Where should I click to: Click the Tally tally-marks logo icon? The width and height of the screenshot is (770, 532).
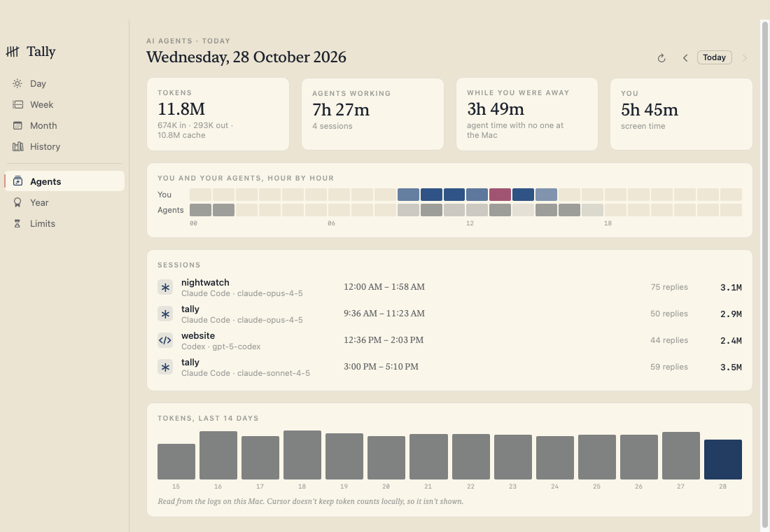point(13,51)
